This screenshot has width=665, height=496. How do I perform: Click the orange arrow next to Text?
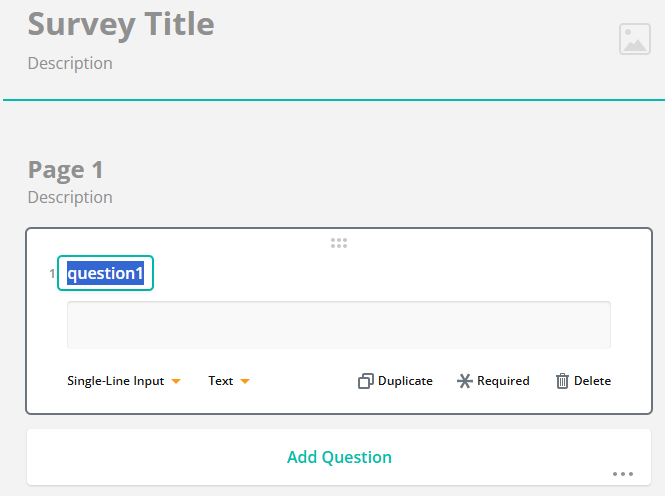click(244, 381)
